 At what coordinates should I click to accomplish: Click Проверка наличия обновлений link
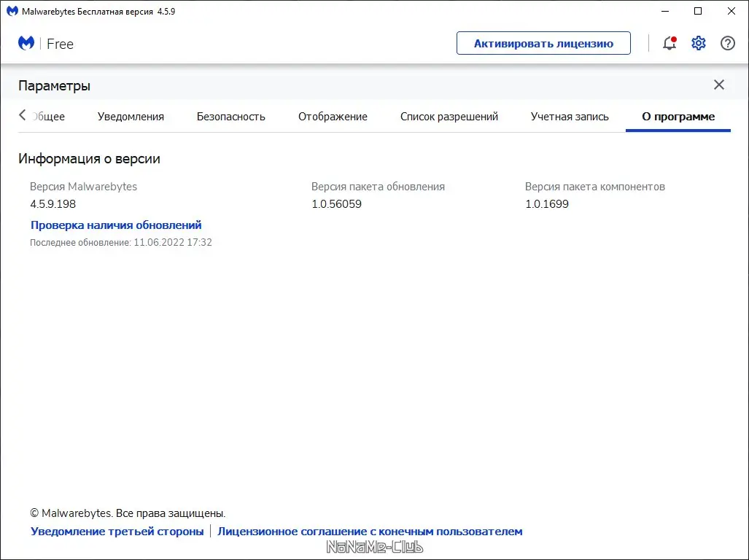click(x=116, y=225)
